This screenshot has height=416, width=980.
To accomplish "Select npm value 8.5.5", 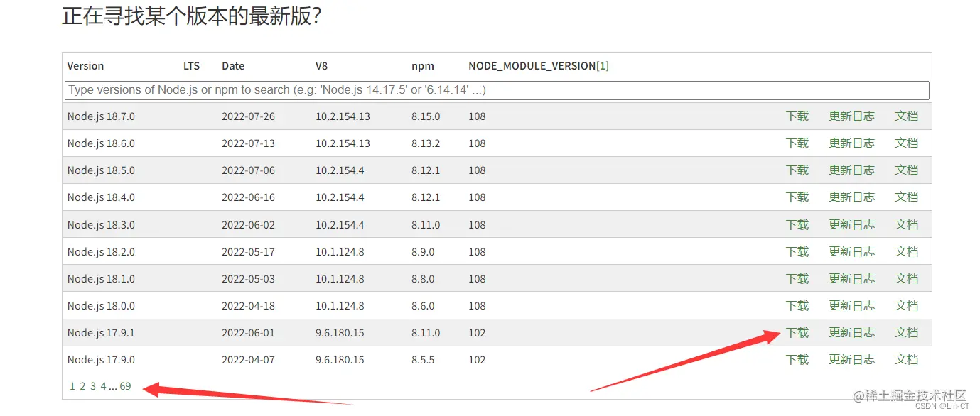I will [423, 360].
